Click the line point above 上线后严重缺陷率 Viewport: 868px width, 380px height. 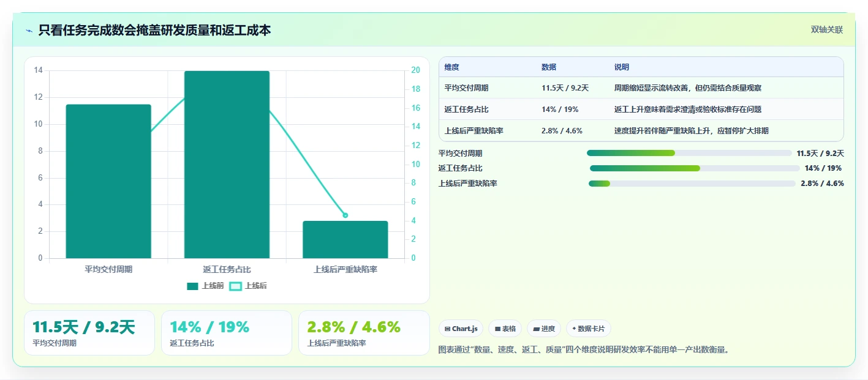[345, 215]
